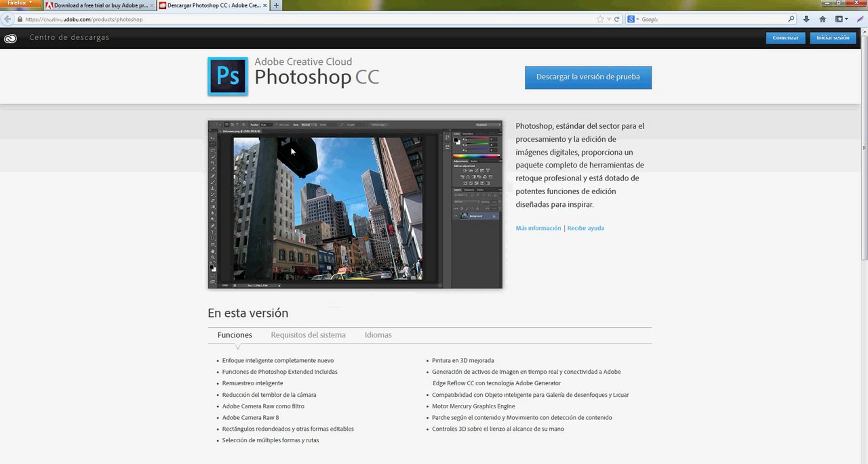The width and height of the screenshot is (868, 464).
Task: Click the purple feather icon in toolbar
Action: coord(860,19)
